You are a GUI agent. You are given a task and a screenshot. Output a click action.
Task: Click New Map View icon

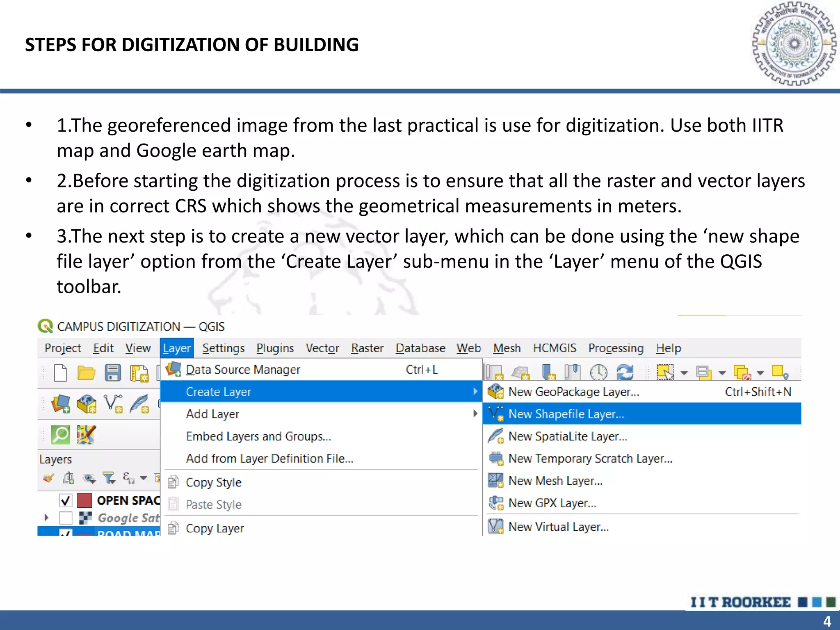point(495,372)
